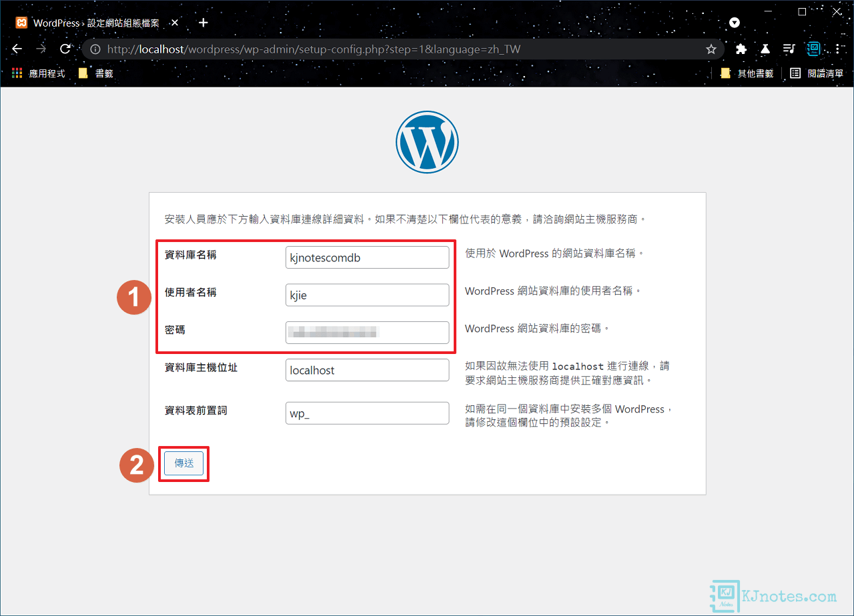Click the '使用於 WordPress 的網站資料庫名稱' description
Image resolution: width=854 pixels, height=616 pixels.
pyautogui.click(x=554, y=253)
